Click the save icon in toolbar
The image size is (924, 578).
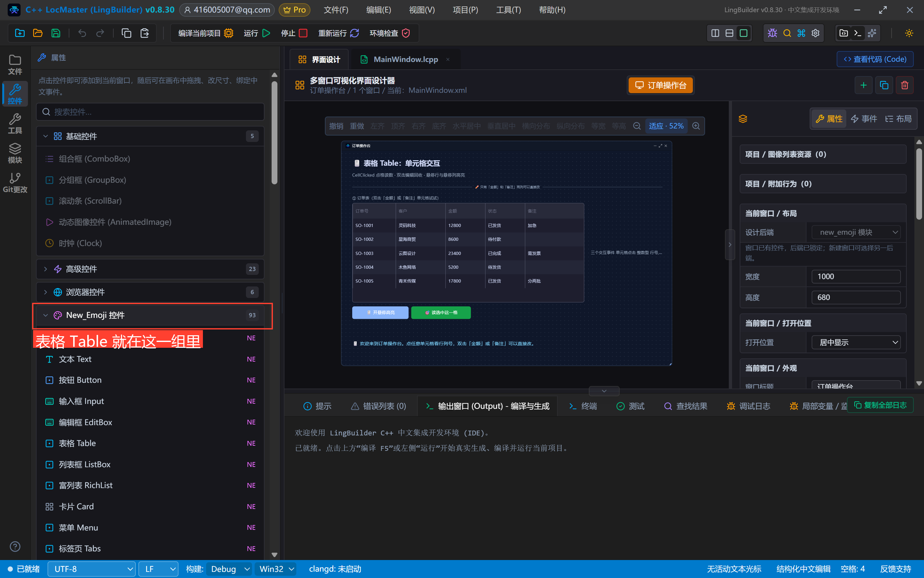coord(56,33)
